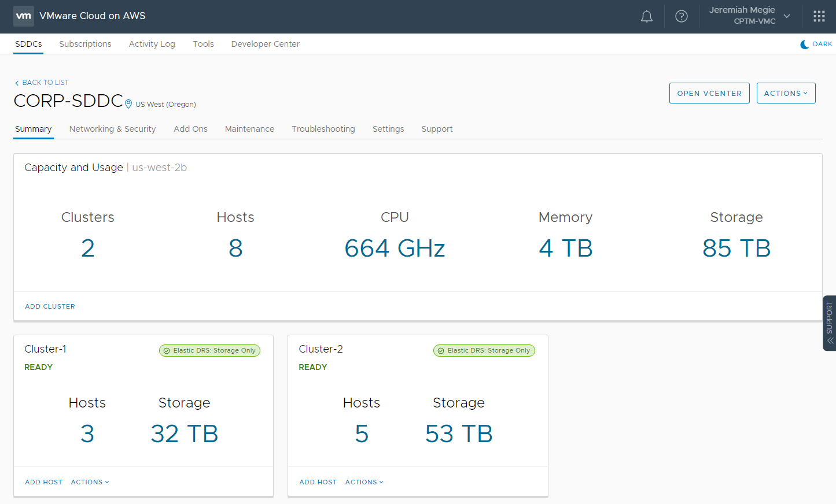Toggle the DARK theme switch
The width and height of the screenshot is (836, 504).
(x=816, y=45)
